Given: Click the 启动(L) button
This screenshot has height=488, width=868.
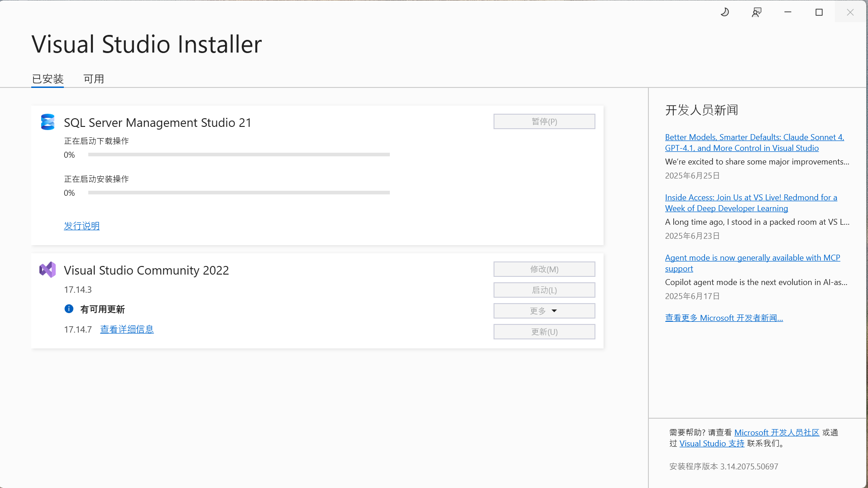Looking at the screenshot, I should (544, 290).
